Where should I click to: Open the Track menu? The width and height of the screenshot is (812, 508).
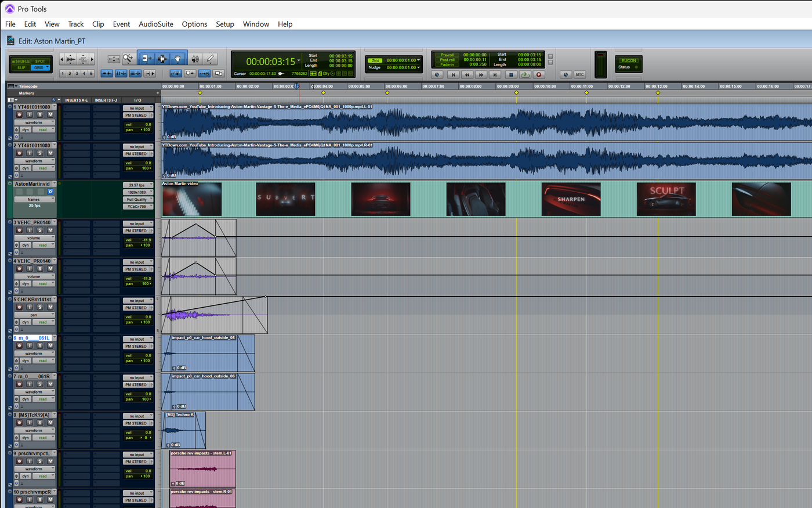[76, 24]
